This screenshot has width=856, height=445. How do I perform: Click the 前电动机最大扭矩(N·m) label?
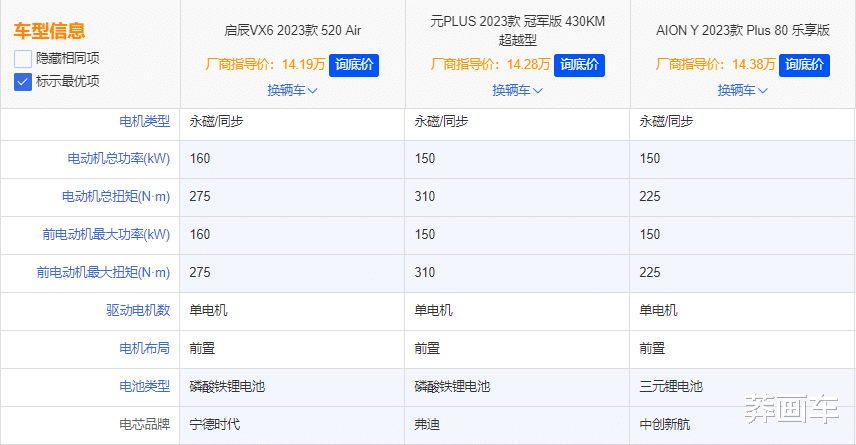pyautogui.click(x=104, y=273)
